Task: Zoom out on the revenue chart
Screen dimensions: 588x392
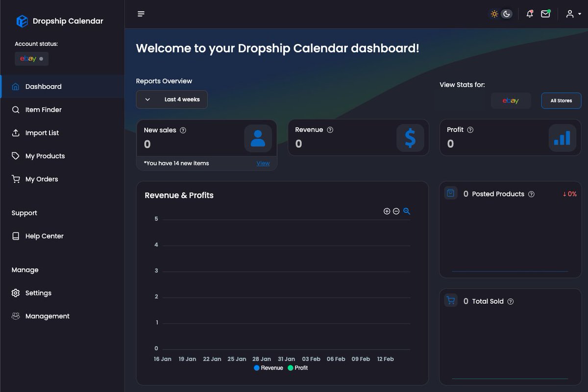Action: (396, 211)
